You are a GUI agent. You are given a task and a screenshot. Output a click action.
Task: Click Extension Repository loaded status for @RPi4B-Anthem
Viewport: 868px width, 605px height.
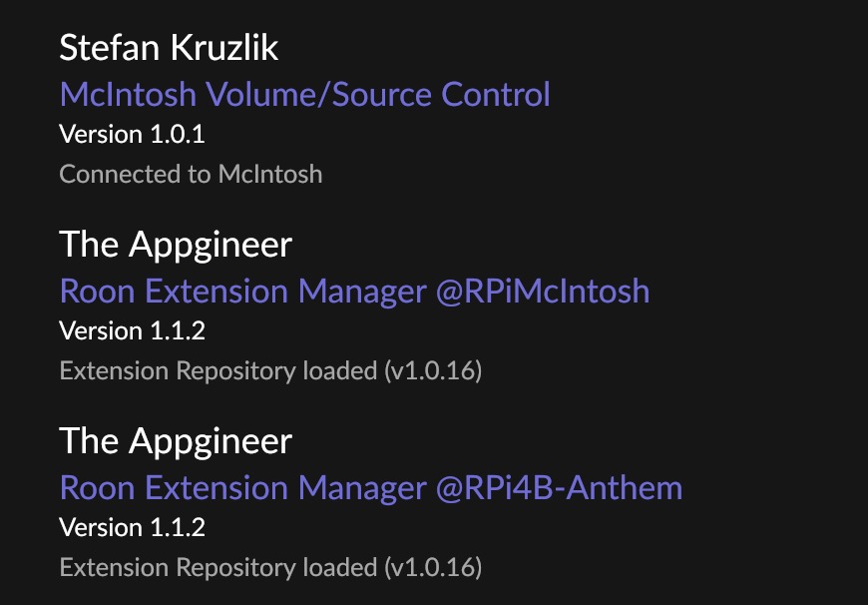pos(270,567)
